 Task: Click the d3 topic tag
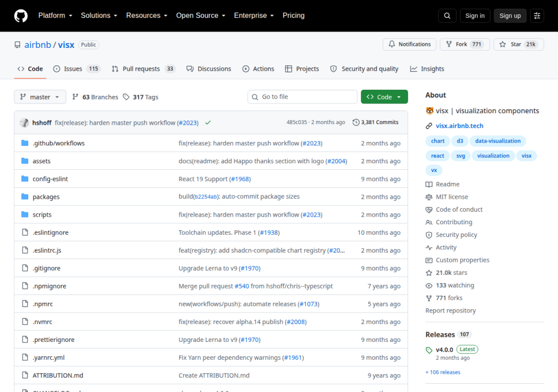(x=460, y=141)
